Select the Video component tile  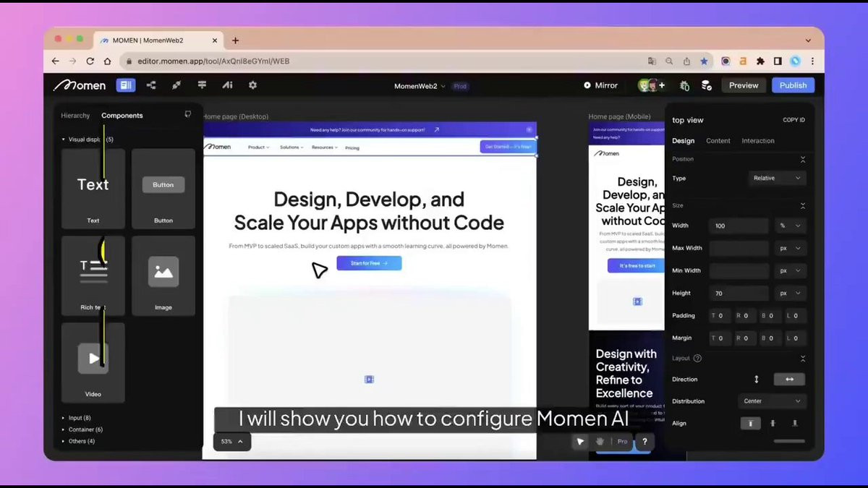coord(93,362)
